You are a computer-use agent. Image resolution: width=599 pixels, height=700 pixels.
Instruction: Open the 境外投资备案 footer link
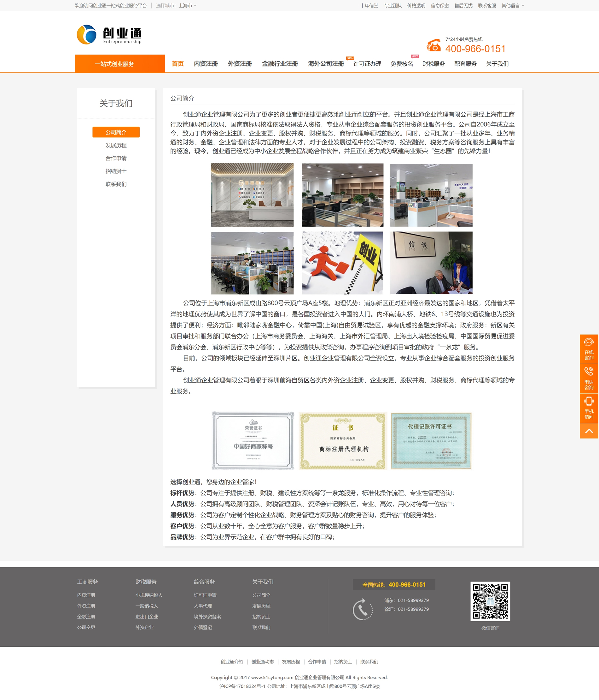pyautogui.click(x=207, y=616)
